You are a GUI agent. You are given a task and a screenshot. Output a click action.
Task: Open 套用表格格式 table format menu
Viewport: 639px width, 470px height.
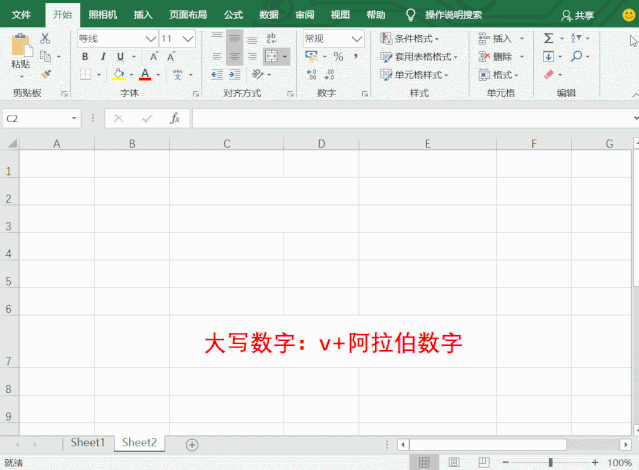pyautogui.click(x=419, y=57)
